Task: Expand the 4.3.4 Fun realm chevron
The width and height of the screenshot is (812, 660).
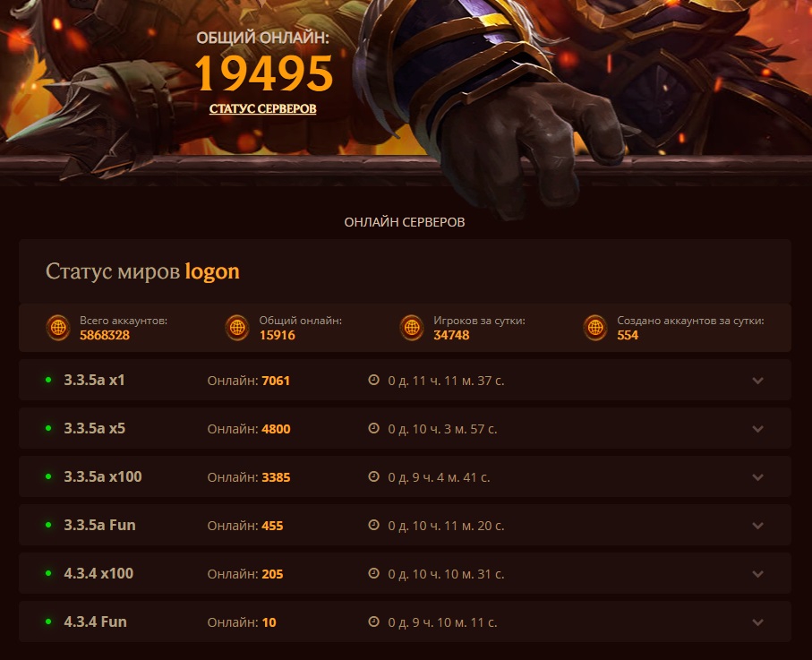Action: pyautogui.click(x=757, y=622)
